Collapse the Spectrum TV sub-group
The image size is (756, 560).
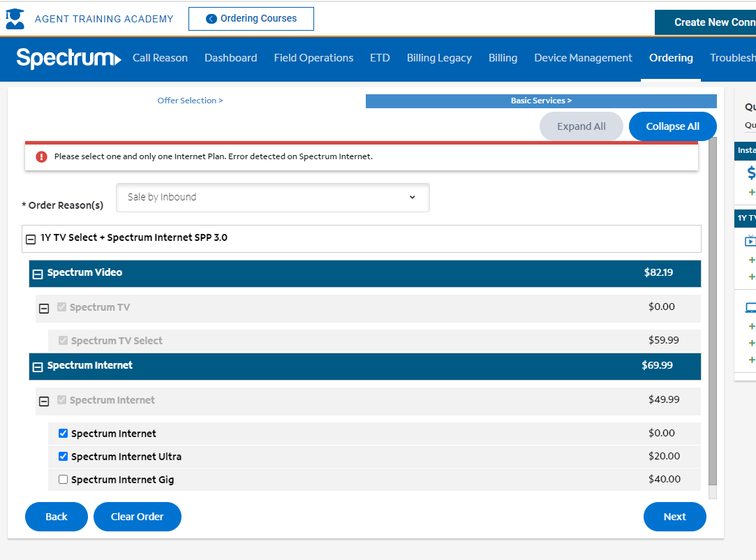[44, 308]
